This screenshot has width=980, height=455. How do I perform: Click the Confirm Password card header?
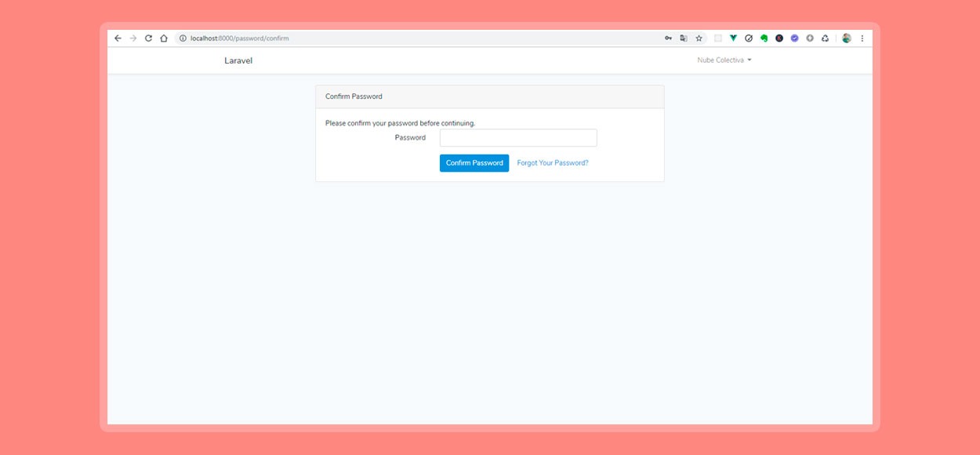[x=490, y=96]
